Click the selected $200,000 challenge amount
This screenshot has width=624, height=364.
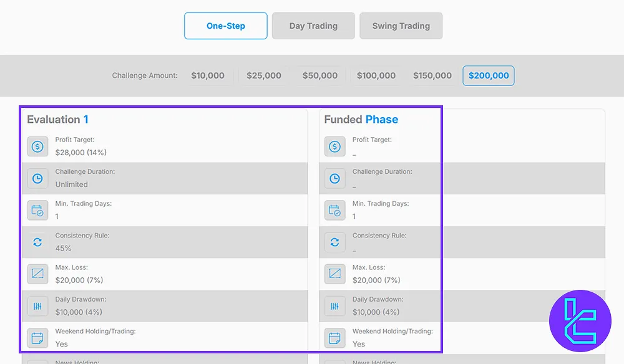pyautogui.click(x=489, y=75)
